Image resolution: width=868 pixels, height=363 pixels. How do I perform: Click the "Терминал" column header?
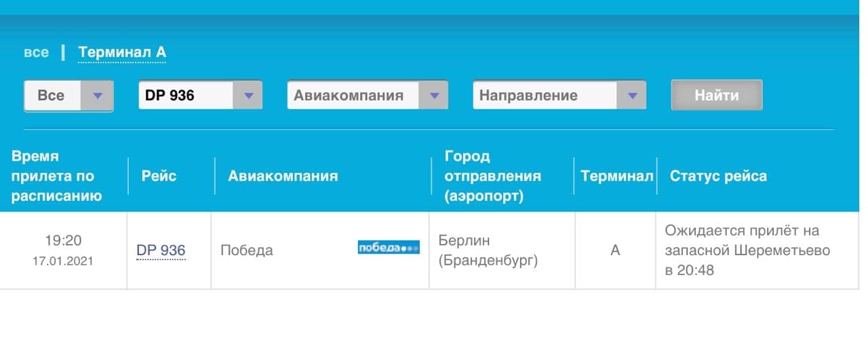(616, 176)
